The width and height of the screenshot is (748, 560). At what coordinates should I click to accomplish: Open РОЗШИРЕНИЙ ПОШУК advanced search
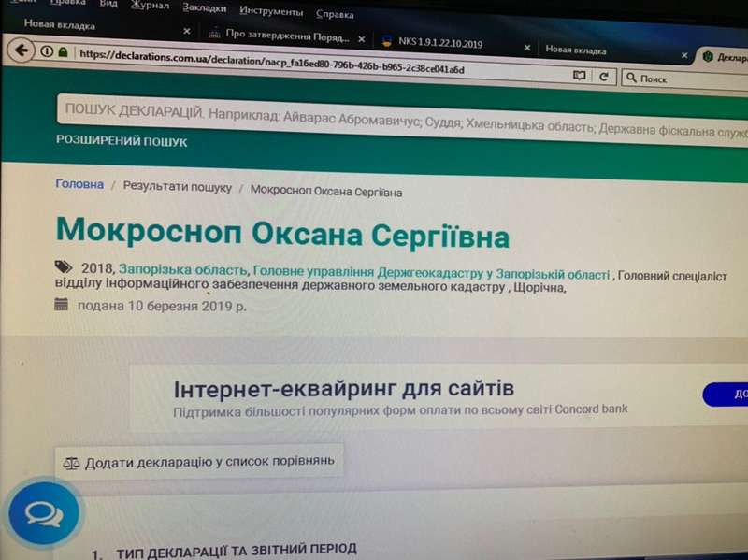122,142
